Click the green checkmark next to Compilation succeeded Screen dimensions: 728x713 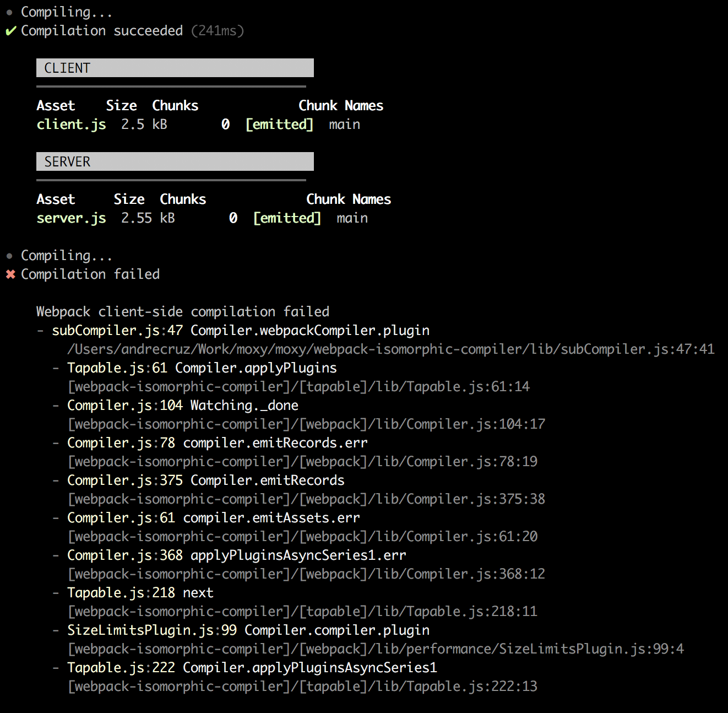(10, 31)
